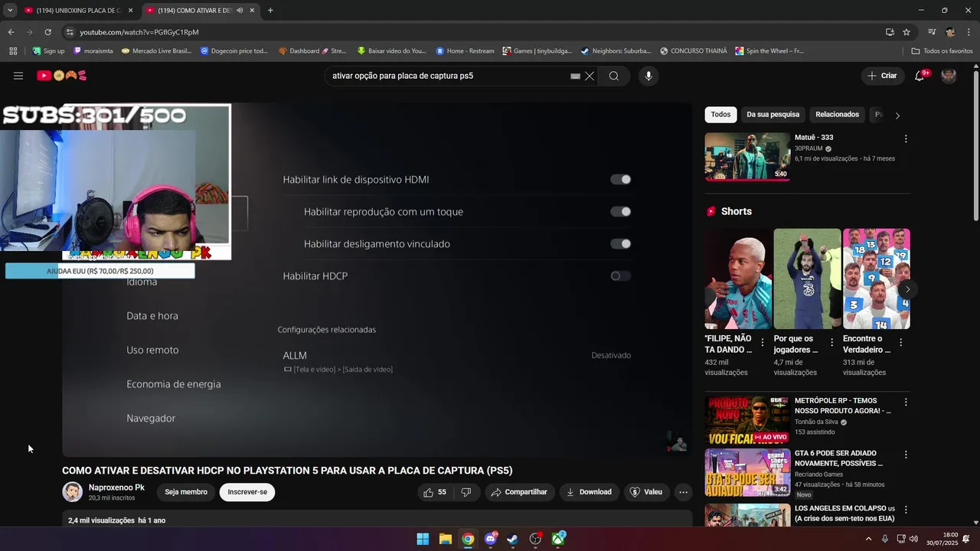The image size is (980, 551).
Task: Dislike the video with thumbs down
Action: 466,492
